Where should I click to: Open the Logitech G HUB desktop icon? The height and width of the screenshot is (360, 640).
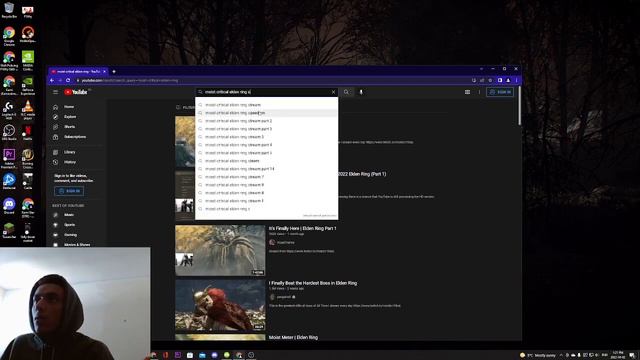(9, 109)
